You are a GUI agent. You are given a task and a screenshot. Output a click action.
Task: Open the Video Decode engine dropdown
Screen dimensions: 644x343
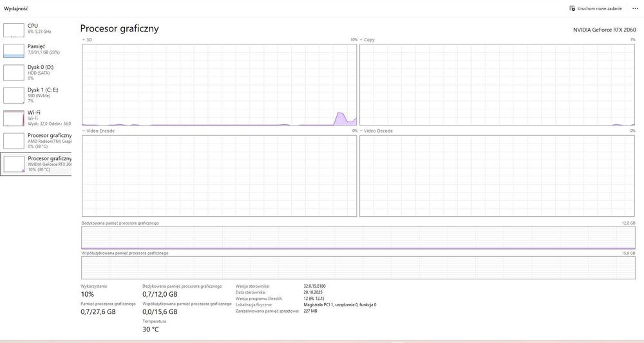click(x=376, y=131)
